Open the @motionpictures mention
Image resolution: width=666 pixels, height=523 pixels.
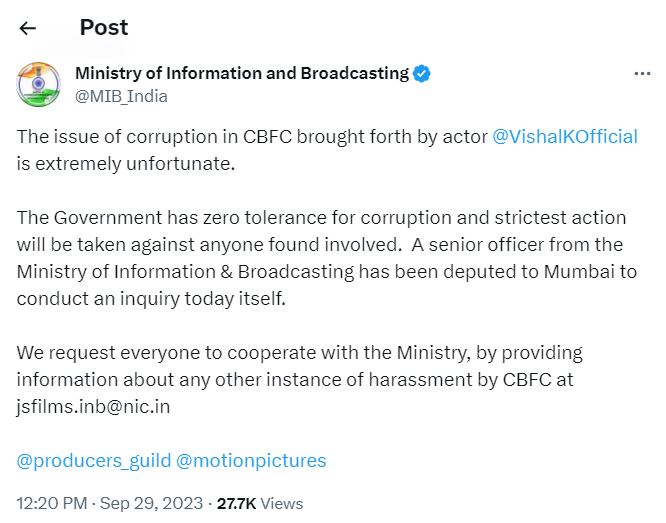pos(251,461)
